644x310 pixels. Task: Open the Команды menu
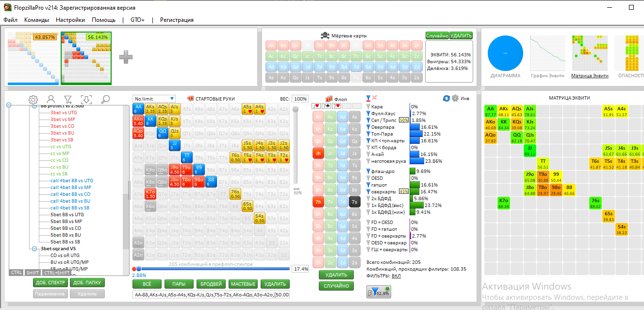[36, 20]
